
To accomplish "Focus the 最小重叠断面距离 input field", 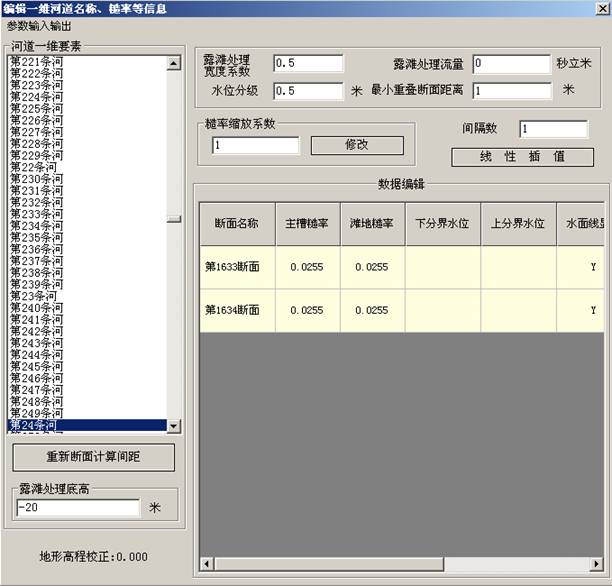I will [x=511, y=91].
